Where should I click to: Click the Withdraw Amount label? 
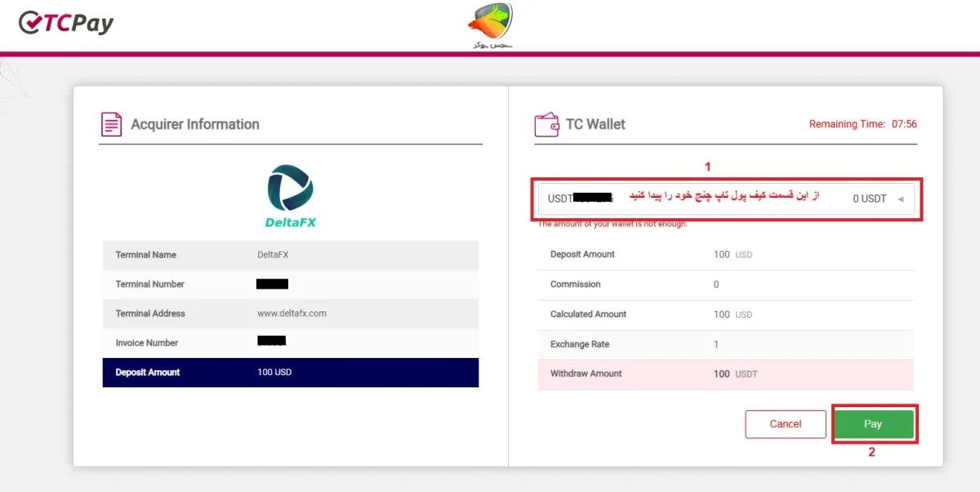click(x=586, y=373)
